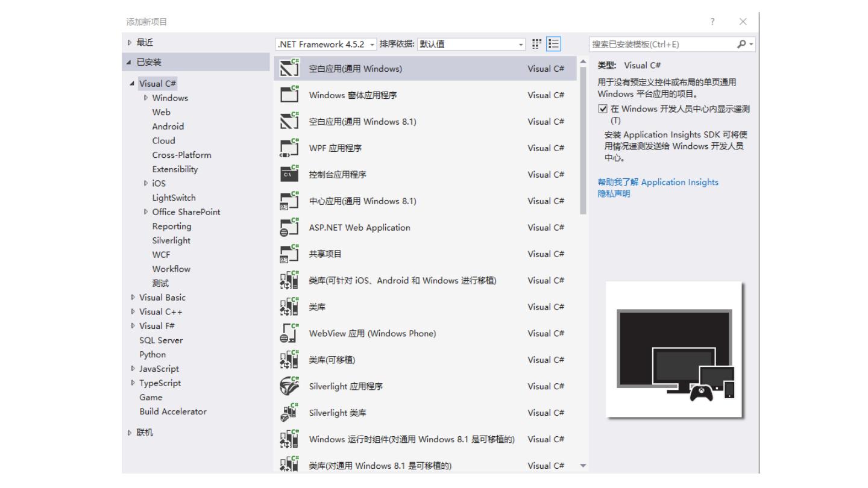The height and width of the screenshot is (488, 868).
Task: Click the Silverlight 类库 icon
Action: point(291,413)
